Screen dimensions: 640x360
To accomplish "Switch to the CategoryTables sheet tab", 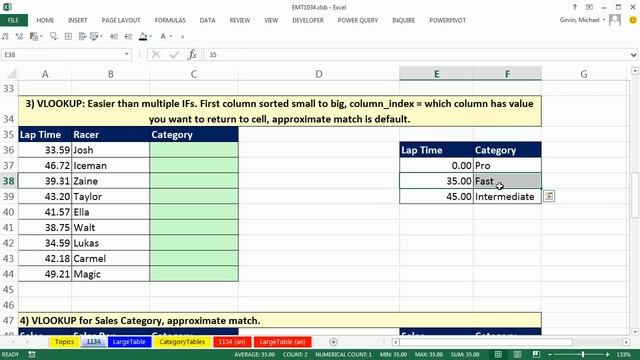I will pos(182,342).
